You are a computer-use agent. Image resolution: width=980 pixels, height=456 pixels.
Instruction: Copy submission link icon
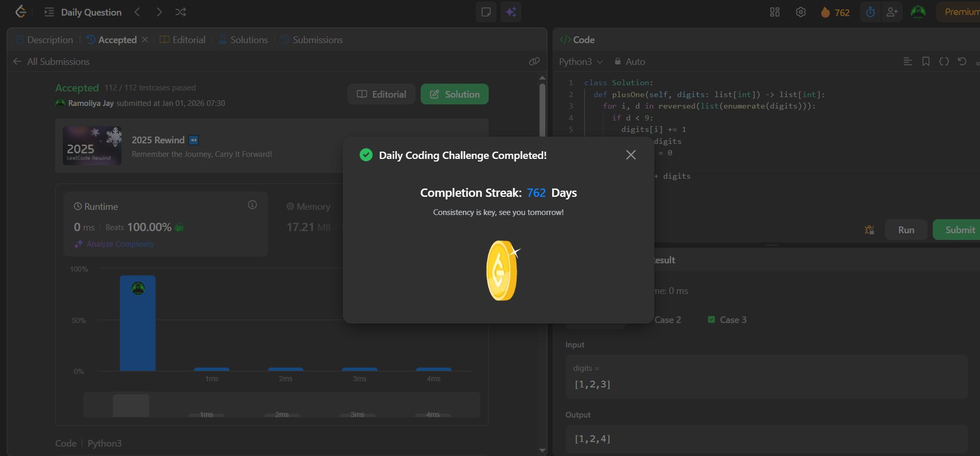pos(534,61)
